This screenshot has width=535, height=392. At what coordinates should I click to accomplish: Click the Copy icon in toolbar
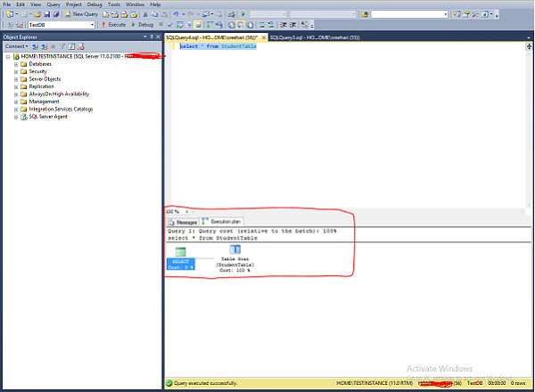[154, 14]
